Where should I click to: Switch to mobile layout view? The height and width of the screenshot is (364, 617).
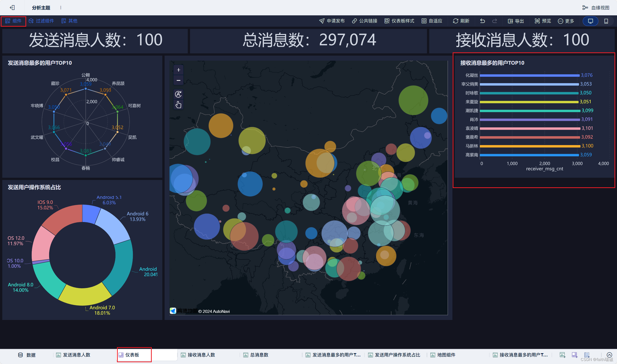point(606,21)
